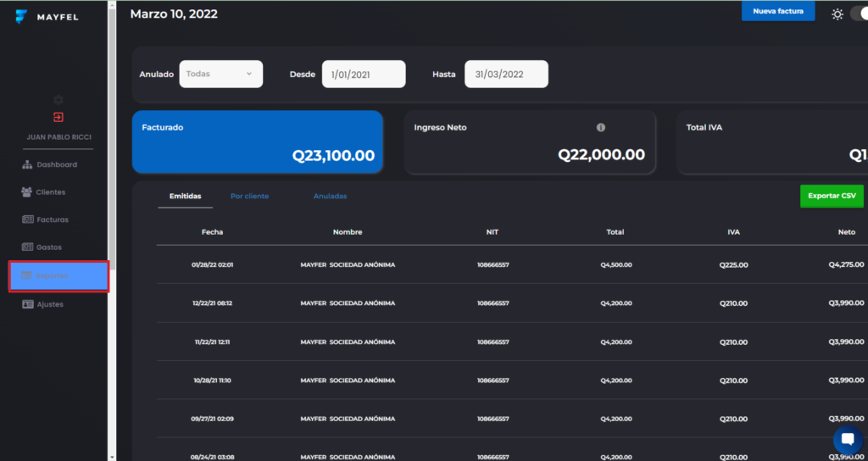Switch to the Anuladas tab

click(x=330, y=197)
